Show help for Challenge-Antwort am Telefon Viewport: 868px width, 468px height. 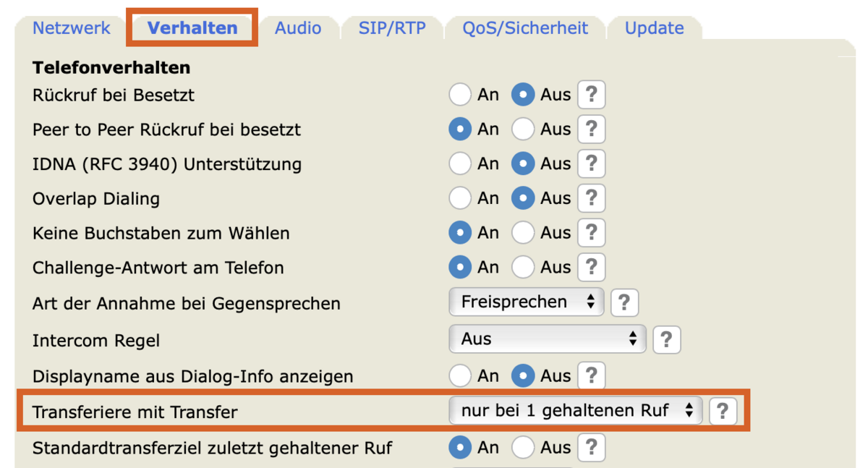[x=591, y=268]
